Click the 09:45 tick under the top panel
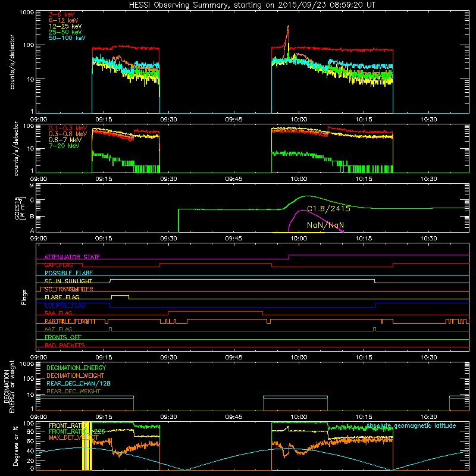Image resolution: width=476 pixels, height=476 pixels. pos(233,120)
